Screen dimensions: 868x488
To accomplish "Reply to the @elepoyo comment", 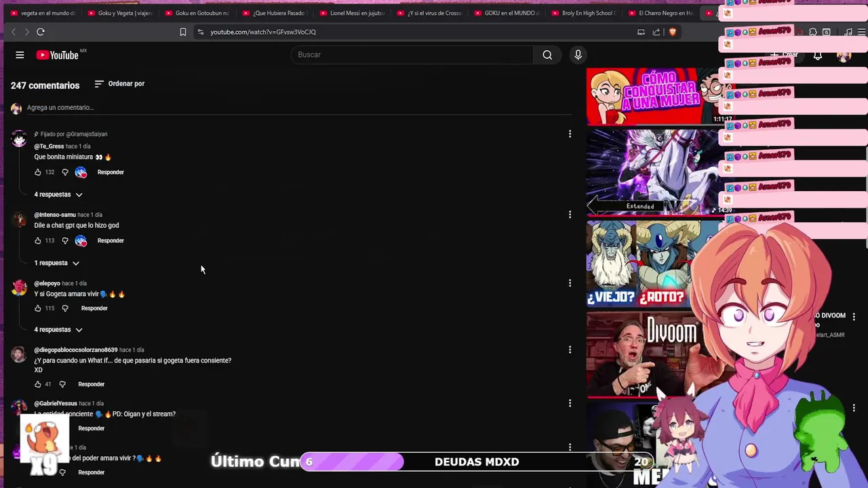I will coord(94,308).
